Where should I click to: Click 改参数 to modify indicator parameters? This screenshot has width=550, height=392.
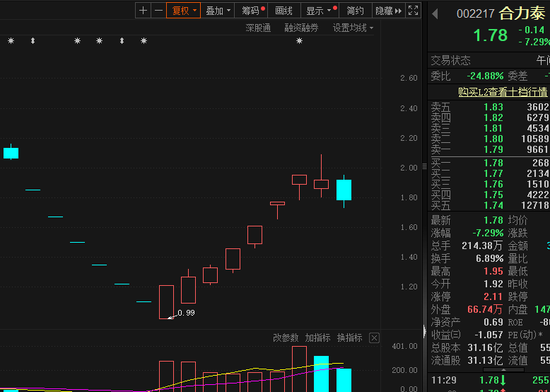(x=286, y=338)
